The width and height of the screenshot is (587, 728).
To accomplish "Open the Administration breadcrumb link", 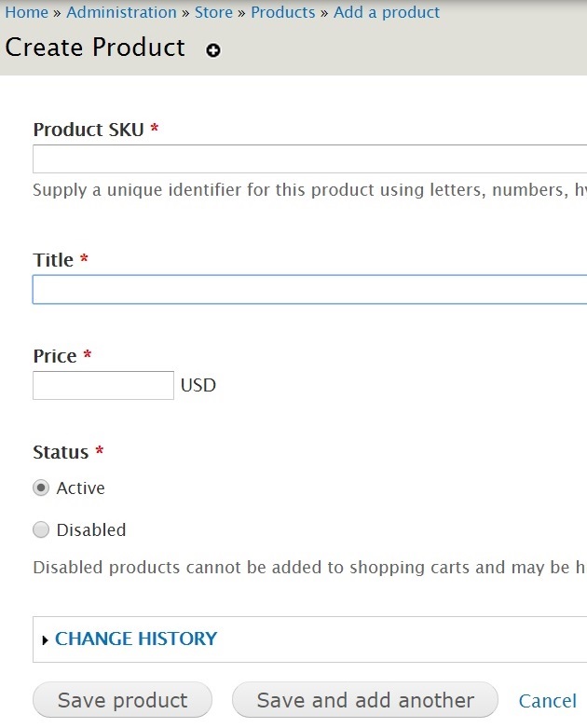I will (x=121, y=12).
